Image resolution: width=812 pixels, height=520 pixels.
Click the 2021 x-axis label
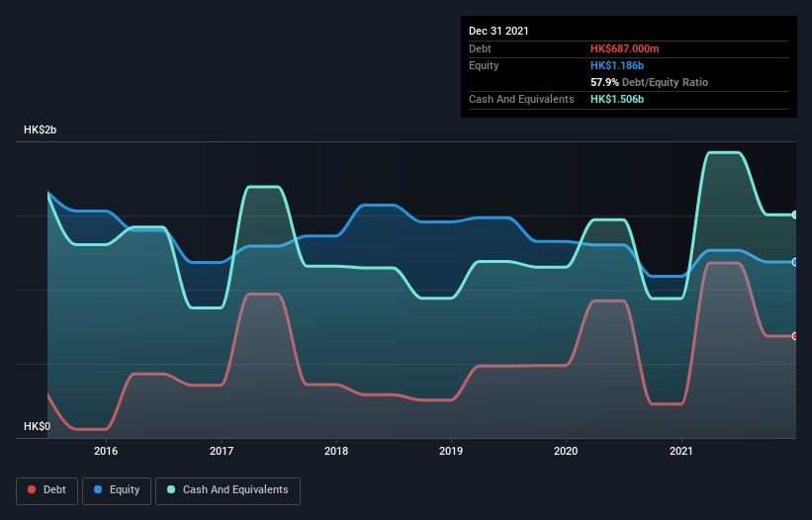click(681, 451)
